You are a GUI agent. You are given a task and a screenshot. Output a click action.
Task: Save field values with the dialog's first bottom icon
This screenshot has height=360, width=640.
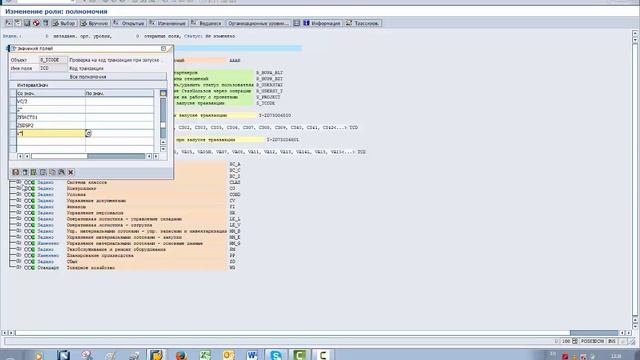(16, 172)
